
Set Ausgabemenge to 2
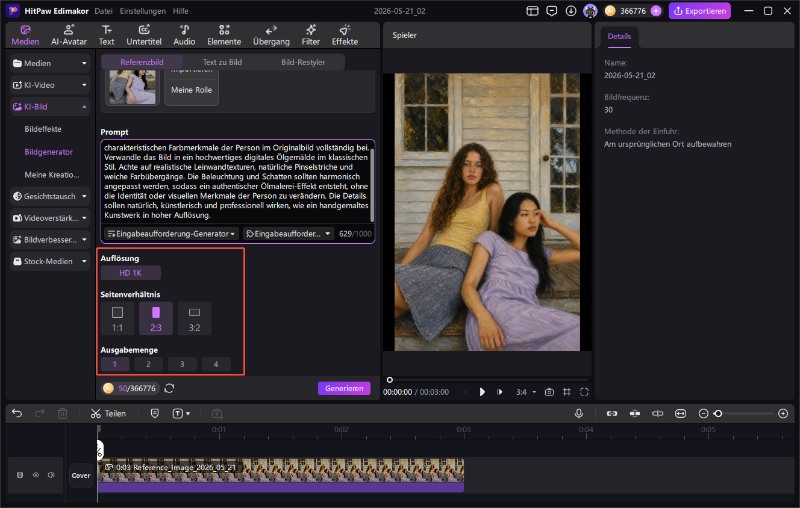[x=148, y=364]
